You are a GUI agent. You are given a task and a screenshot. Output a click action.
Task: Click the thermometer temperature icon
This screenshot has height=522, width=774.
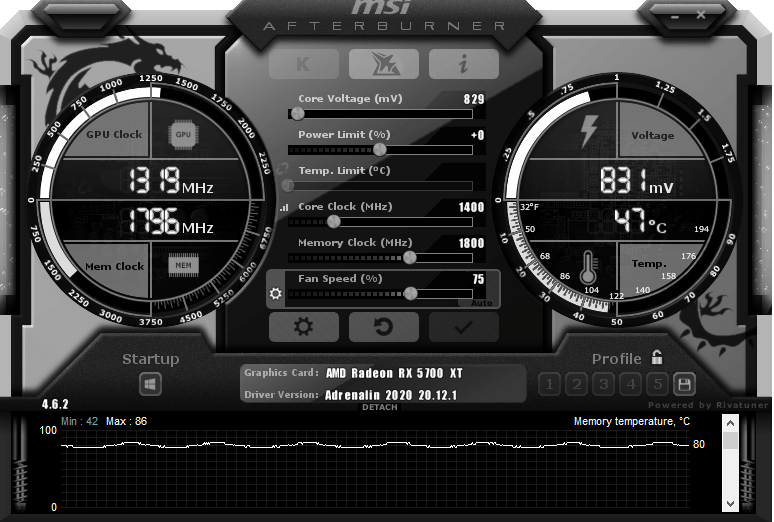588,267
